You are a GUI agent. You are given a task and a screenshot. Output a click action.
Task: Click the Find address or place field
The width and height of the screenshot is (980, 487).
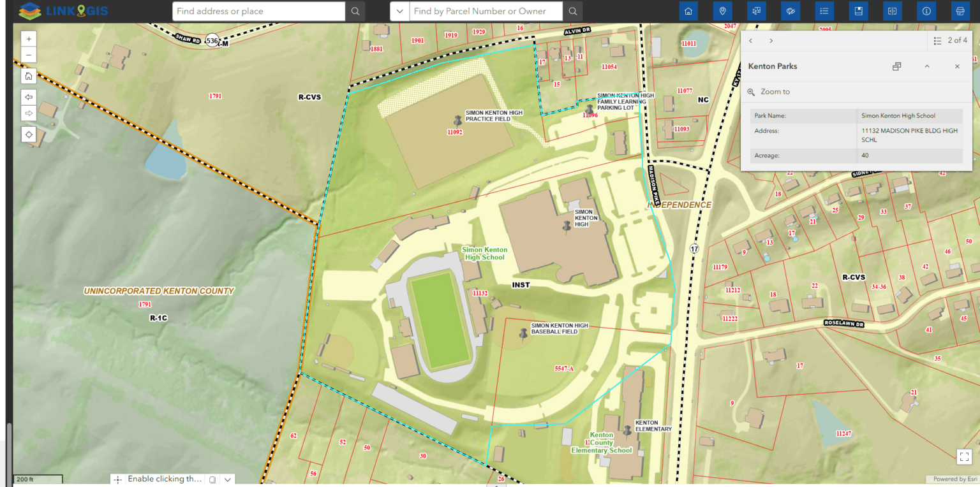pyautogui.click(x=258, y=11)
